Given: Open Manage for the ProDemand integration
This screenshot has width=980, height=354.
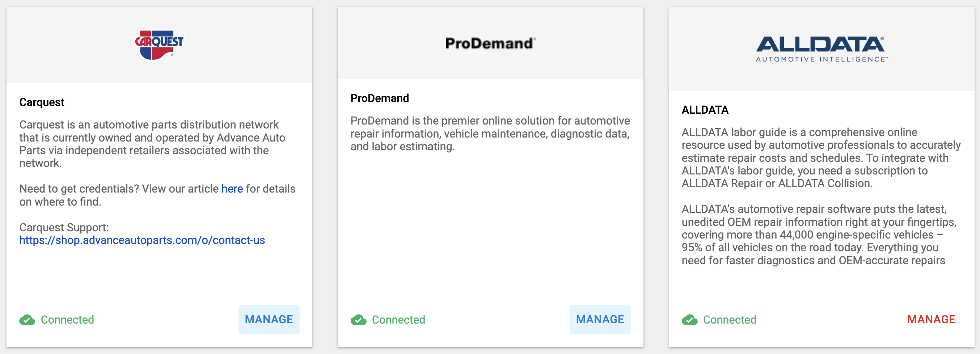Looking at the screenshot, I should pos(600,319).
